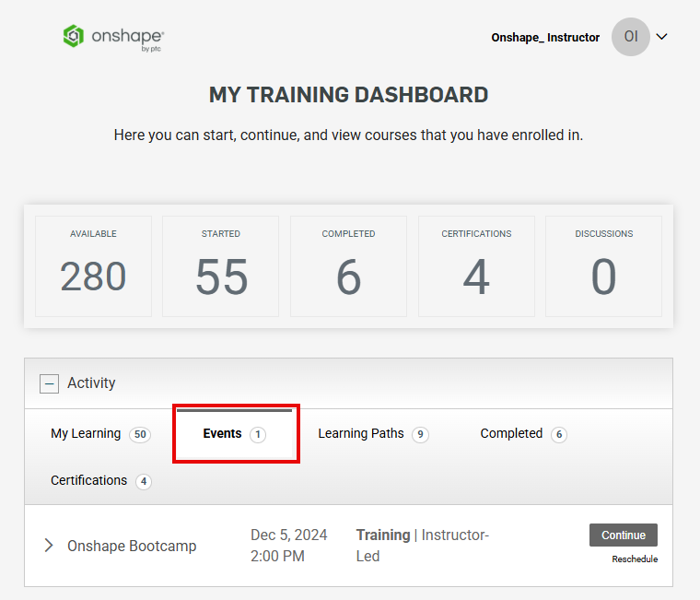Screen dimensions: 700x600
Task: Open the Completed tab with 6 items
Action: tap(523, 434)
